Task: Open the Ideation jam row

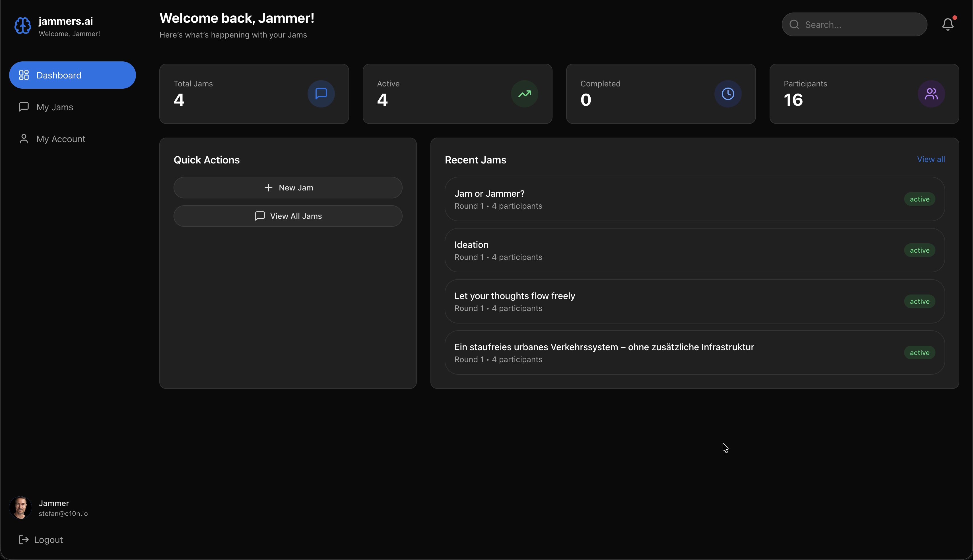Action: [695, 250]
